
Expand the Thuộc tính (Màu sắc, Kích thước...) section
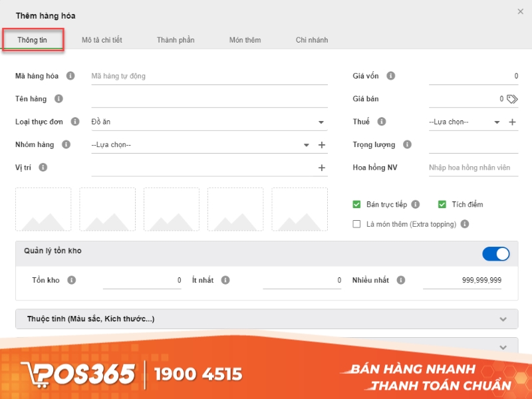point(503,319)
